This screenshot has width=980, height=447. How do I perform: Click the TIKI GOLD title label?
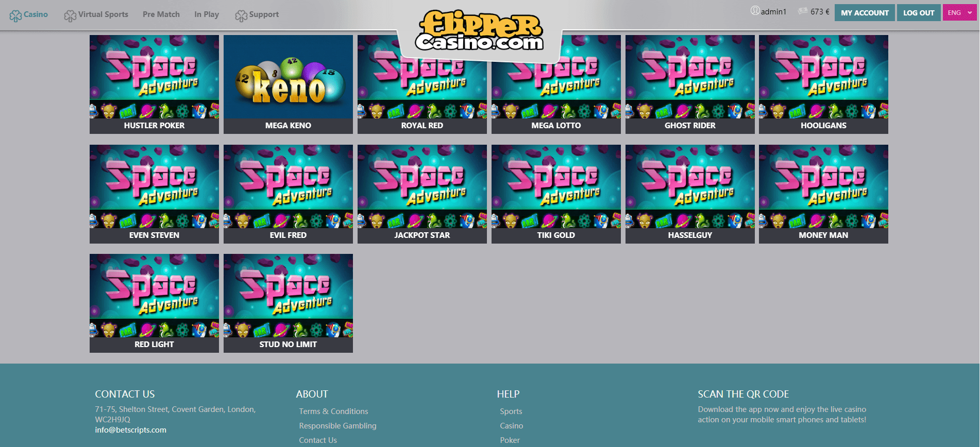[556, 235]
